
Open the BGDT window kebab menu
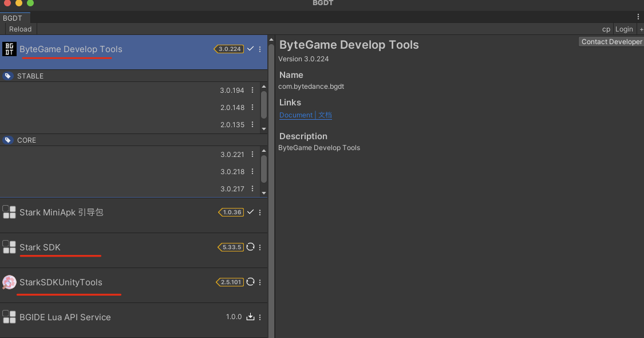click(638, 17)
